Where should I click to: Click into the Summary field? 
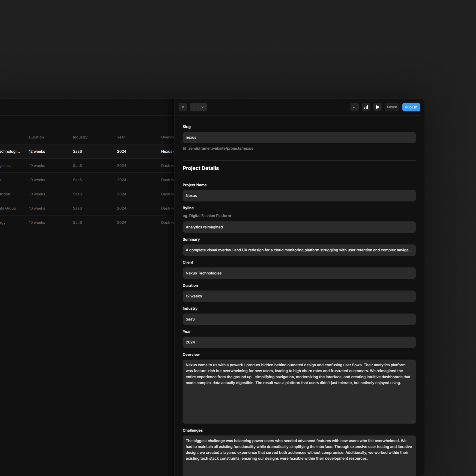299,250
